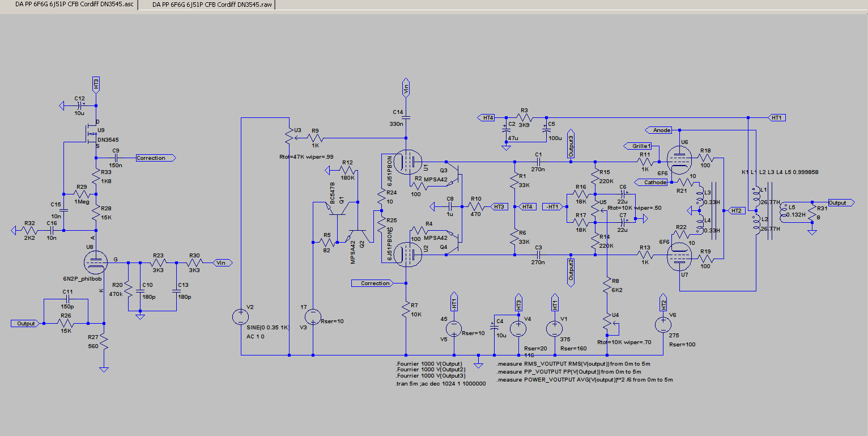Click the Correction label next to C9
The width and height of the screenshot is (868, 436).
tap(155, 158)
